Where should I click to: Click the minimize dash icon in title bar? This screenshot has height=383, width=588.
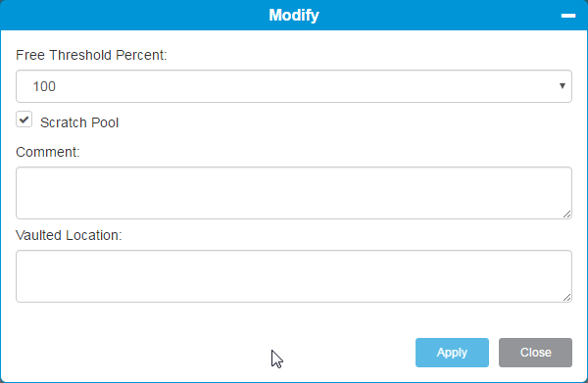coord(568,16)
